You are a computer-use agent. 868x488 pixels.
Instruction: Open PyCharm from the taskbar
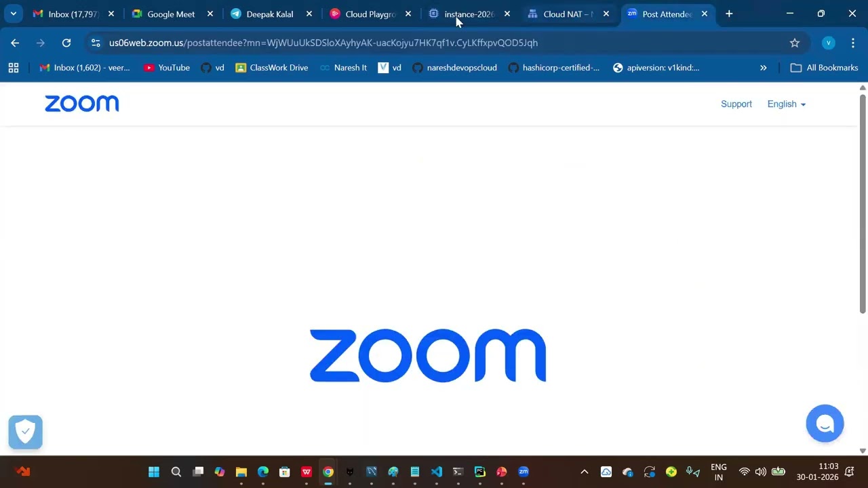480,472
